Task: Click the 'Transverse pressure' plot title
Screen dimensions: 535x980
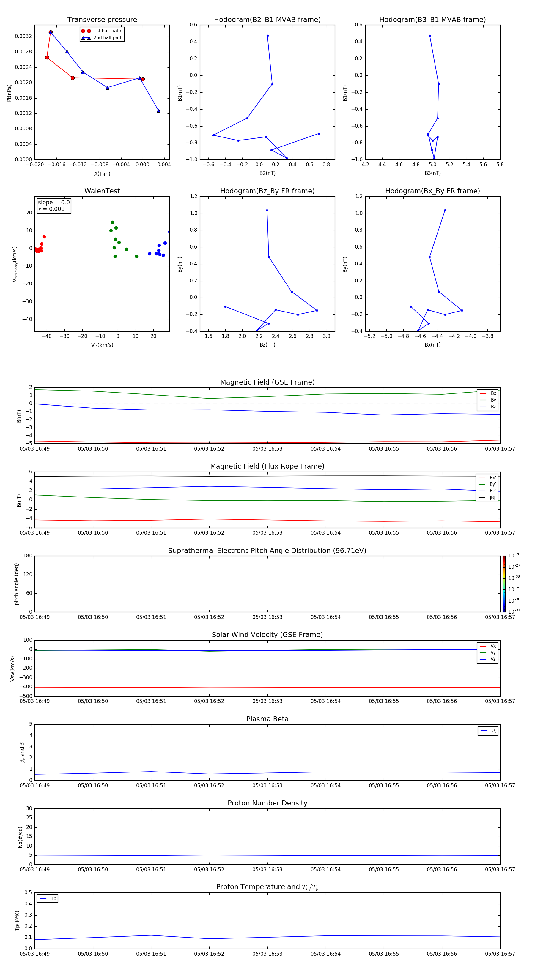Action: (102, 19)
